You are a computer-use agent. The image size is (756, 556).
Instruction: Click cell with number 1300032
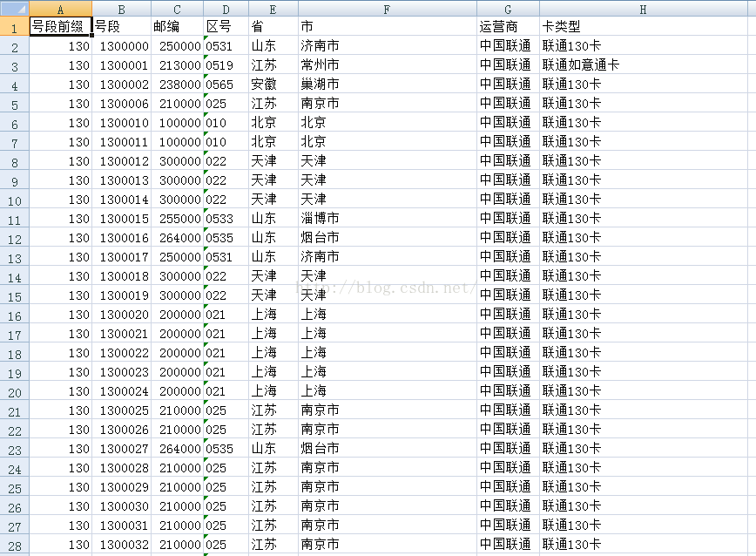coord(122,545)
